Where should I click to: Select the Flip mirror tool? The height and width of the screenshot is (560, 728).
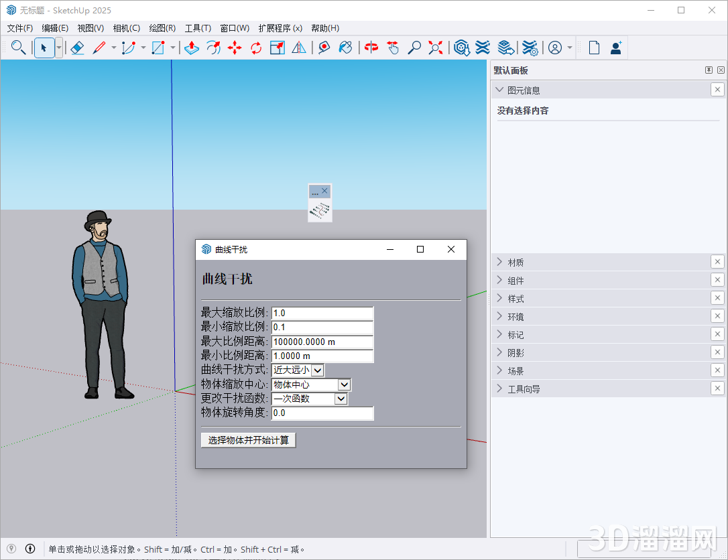[x=298, y=48]
